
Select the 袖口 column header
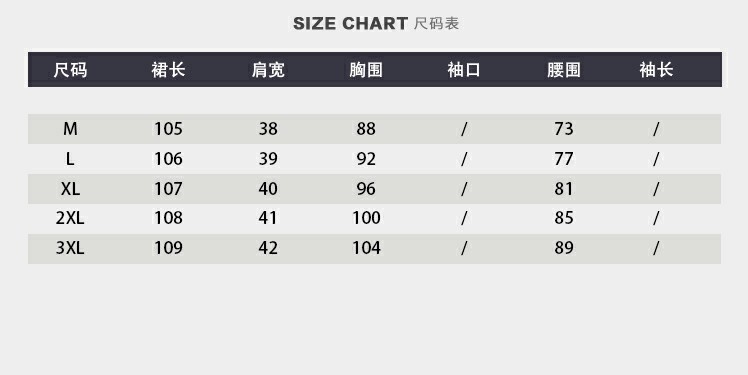pos(464,70)
